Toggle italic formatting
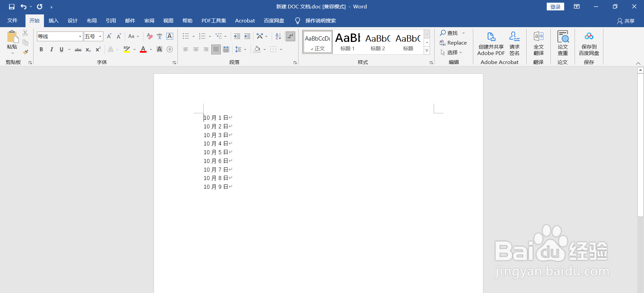The image size is (644, 293). click(x=51, y=50)
